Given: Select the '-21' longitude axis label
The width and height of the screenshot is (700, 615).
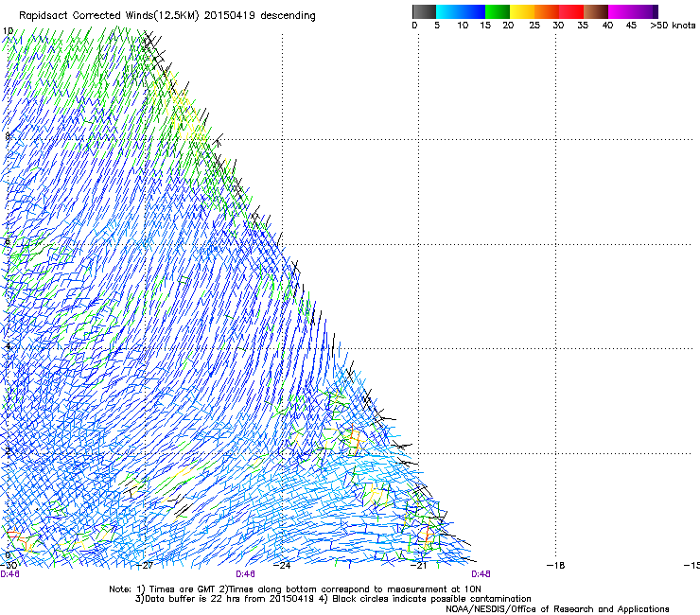Looking at the screenshot, I should [419, 566].
